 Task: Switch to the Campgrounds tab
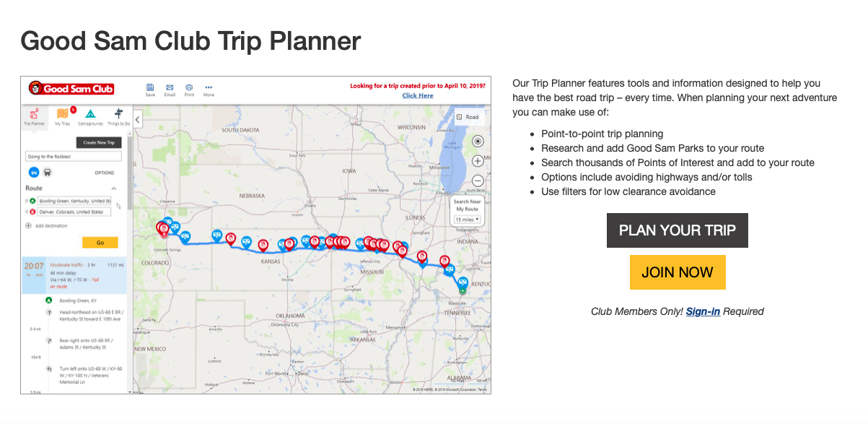90,116
